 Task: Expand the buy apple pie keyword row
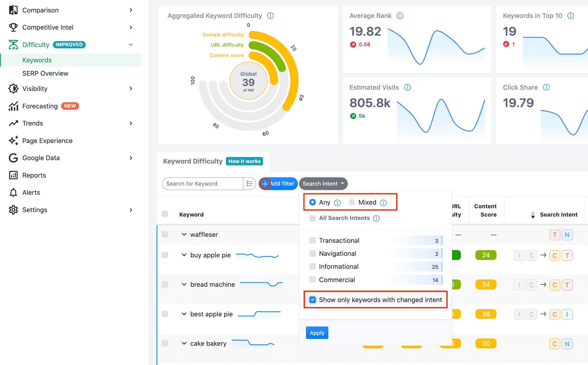point(184,255)
